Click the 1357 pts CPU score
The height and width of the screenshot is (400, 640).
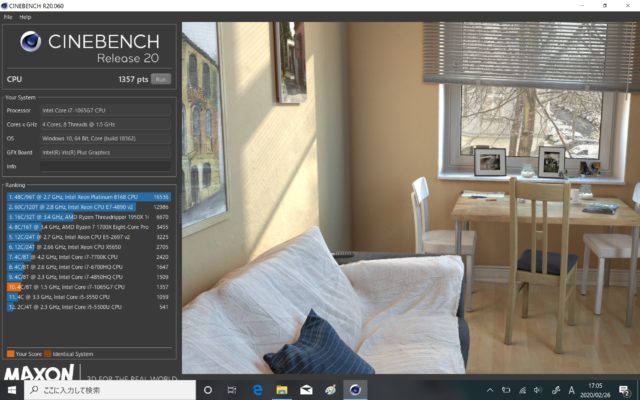pyautogui.click(x=133, y=79)
